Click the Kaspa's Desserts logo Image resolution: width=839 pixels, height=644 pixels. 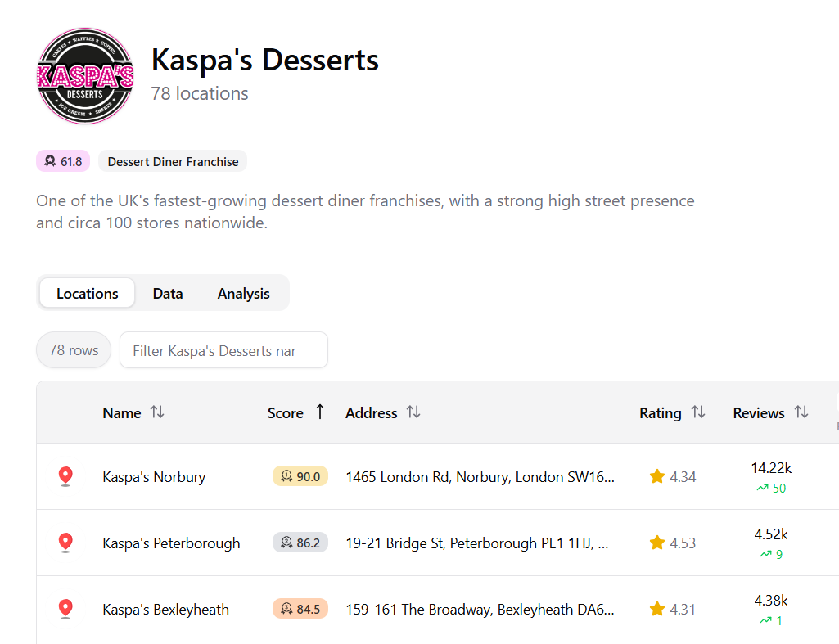(x=85, y=76)
